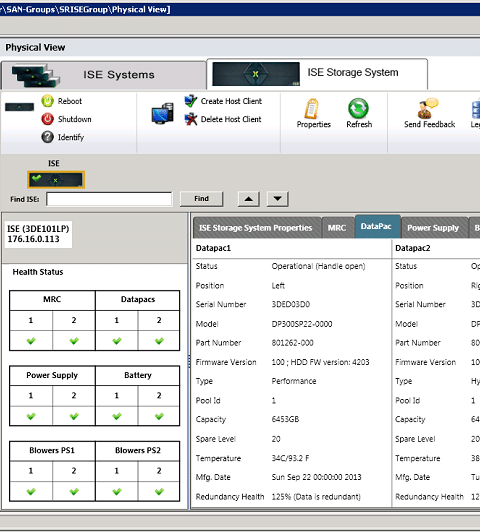The image size is (480, 532).
Task: Focus the Find ISE input field
Action: click(x=109, y=199)
